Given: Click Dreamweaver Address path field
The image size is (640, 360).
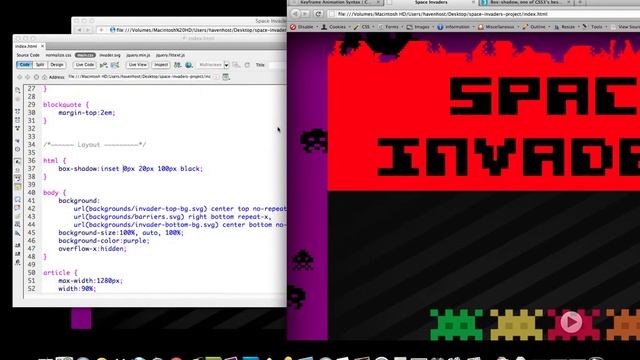Looking at the screenshot, I should [140, 77].
